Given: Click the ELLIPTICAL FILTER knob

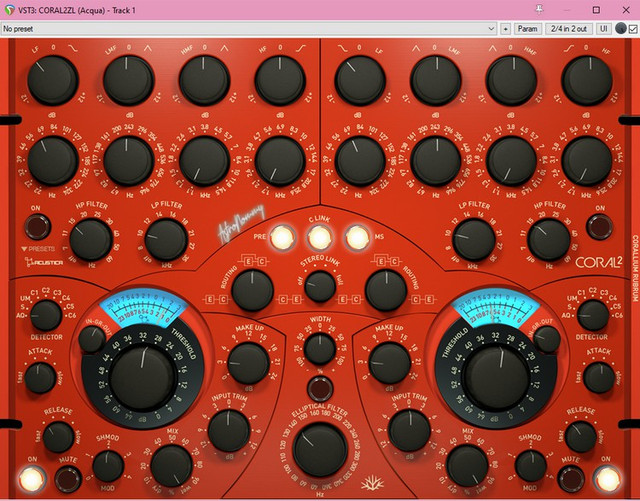Looking at the screenshot, I should coord(320,450).
